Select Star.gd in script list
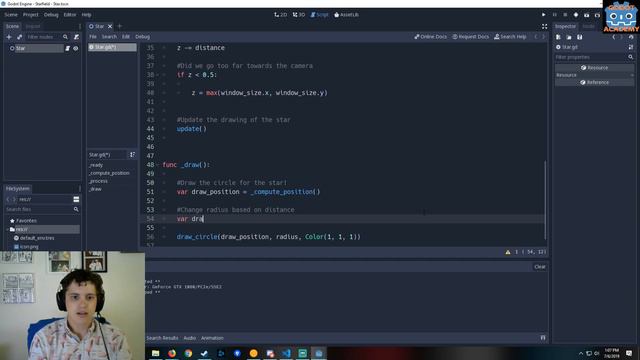Screen dimensions: 640x360 pos(112,47)
